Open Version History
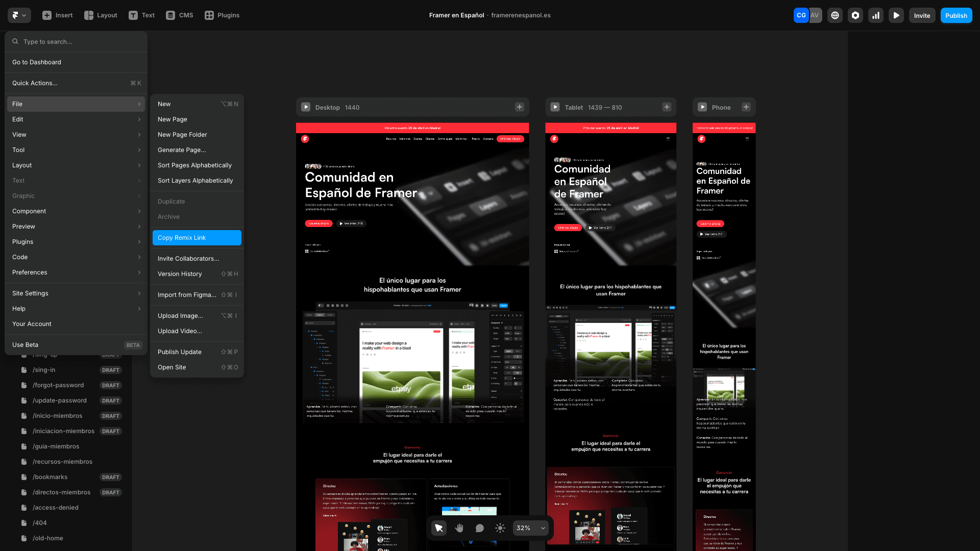Screen dimensions: 980x551 tap(197, 274)
